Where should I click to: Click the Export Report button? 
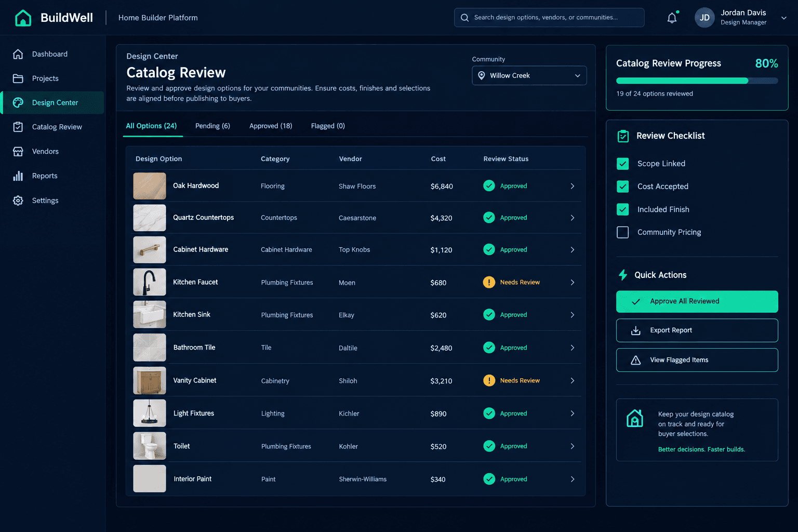(x=697, y=330)
